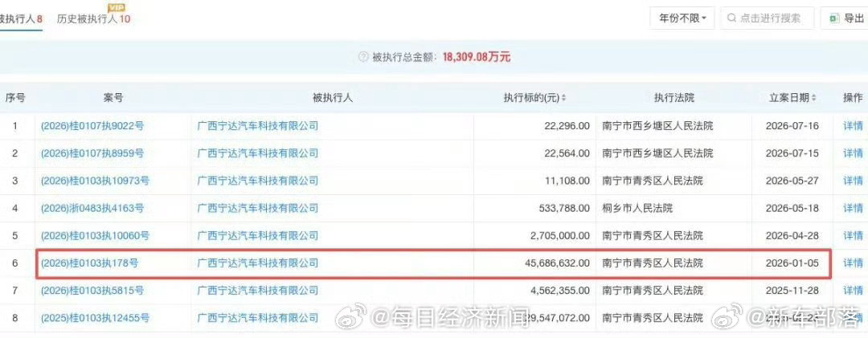Click 详情 for row 5
This screenshot has height=338, width=868.
point(853,236)
